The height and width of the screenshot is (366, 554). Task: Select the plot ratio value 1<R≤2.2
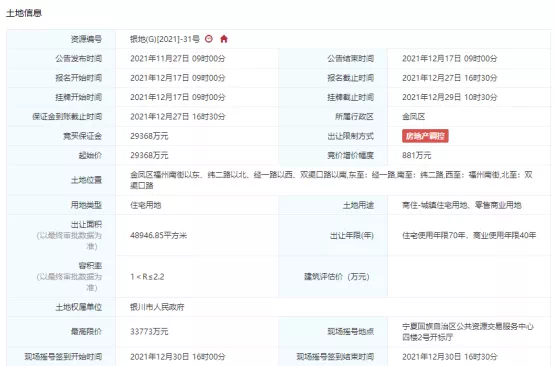click(x=147, y=277)
